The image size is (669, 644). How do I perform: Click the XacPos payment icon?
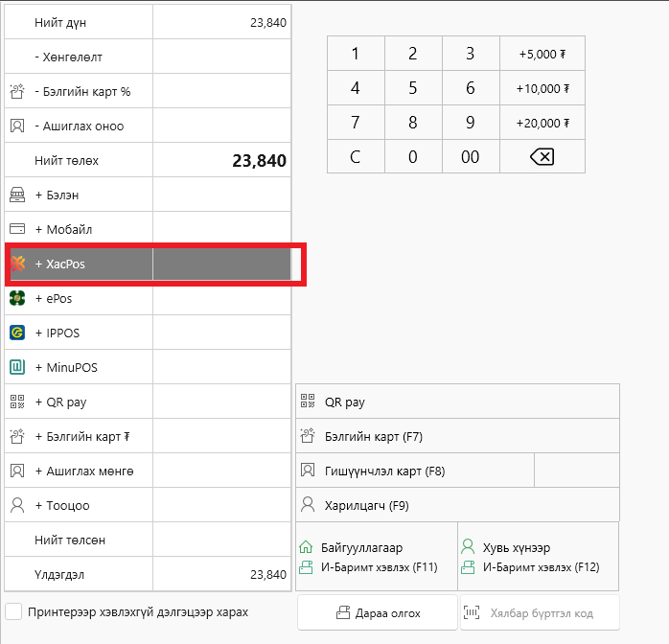tap(16, 264)
